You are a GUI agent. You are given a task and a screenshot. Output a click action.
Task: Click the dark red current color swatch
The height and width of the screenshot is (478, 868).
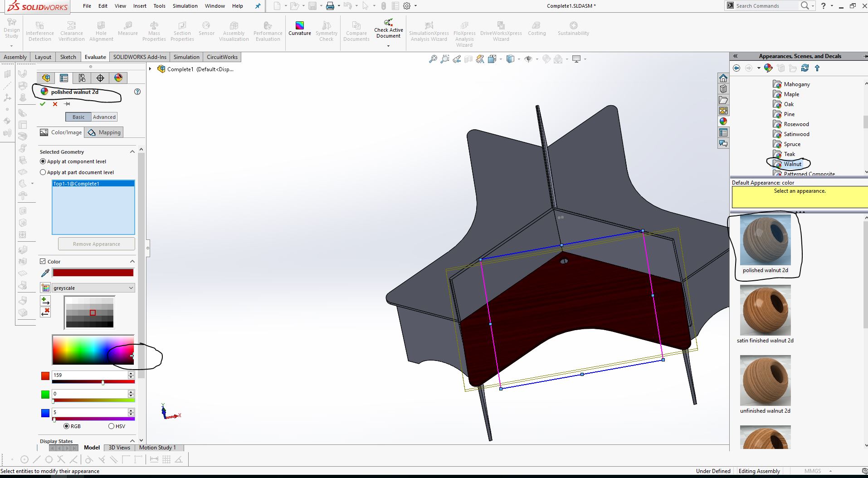pyautogui.click(x=93, y=273)
